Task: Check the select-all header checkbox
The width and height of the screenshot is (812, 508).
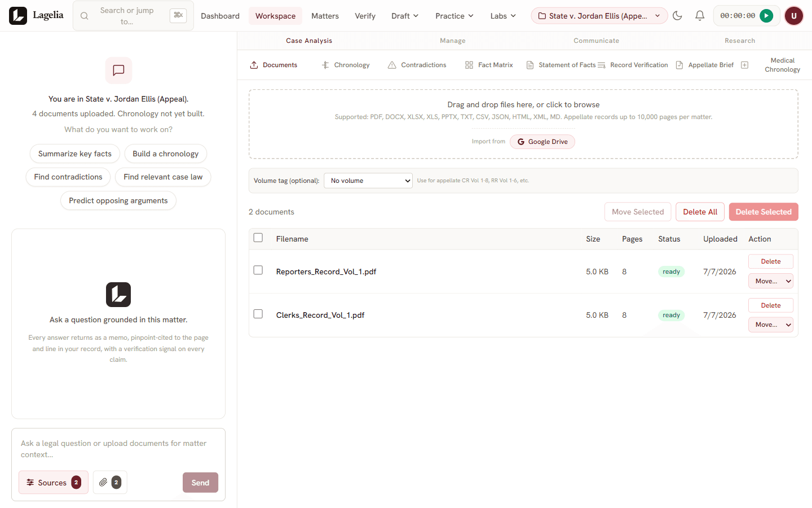Action: [x=258, y=238]
